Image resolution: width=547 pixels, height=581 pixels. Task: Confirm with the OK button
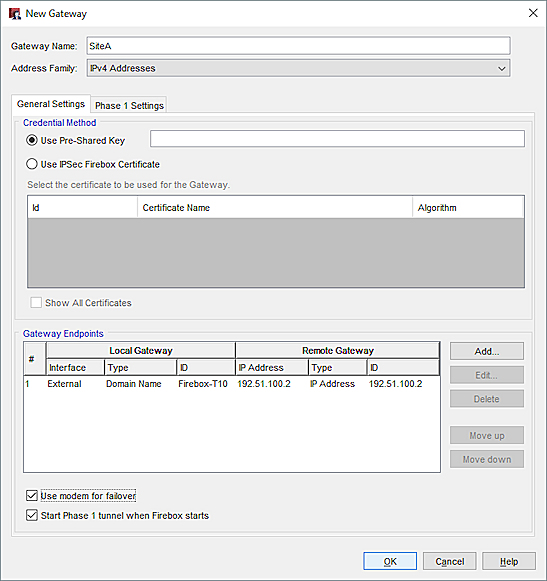coord(390,561)
